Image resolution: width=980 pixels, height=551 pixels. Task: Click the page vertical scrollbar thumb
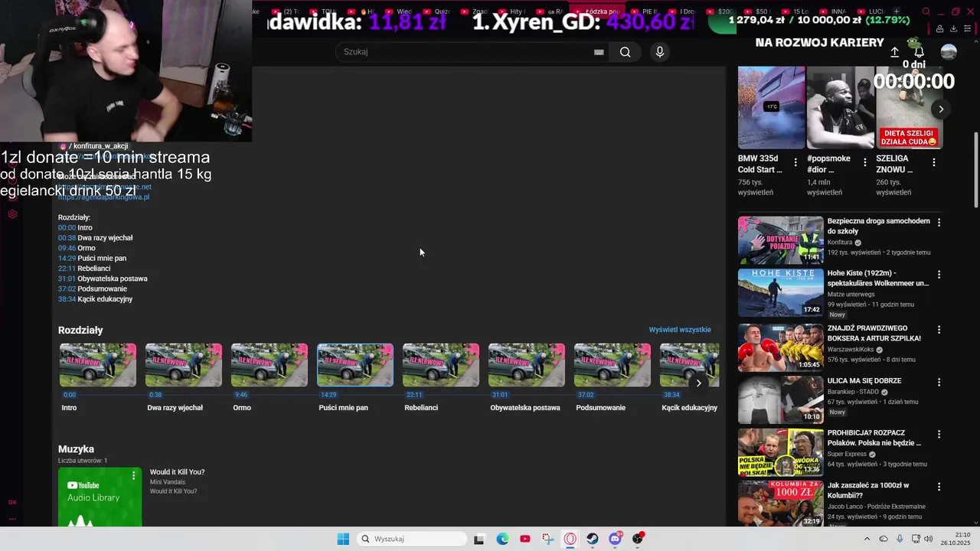[975, 168]
